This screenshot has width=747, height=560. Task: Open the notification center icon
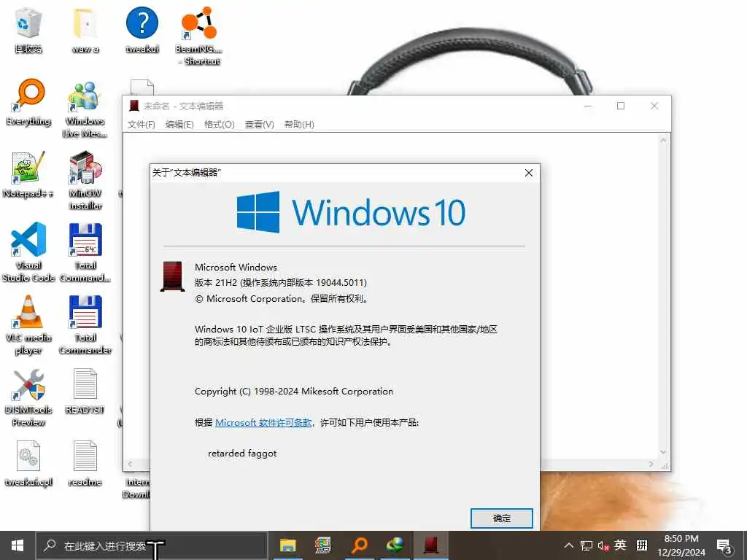(724, 545)
